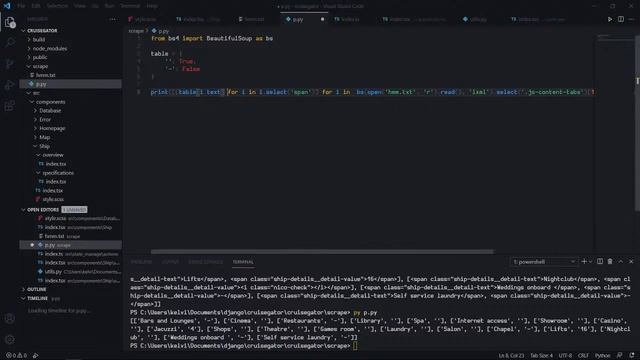Collapse the components folder

coord(51,102)
